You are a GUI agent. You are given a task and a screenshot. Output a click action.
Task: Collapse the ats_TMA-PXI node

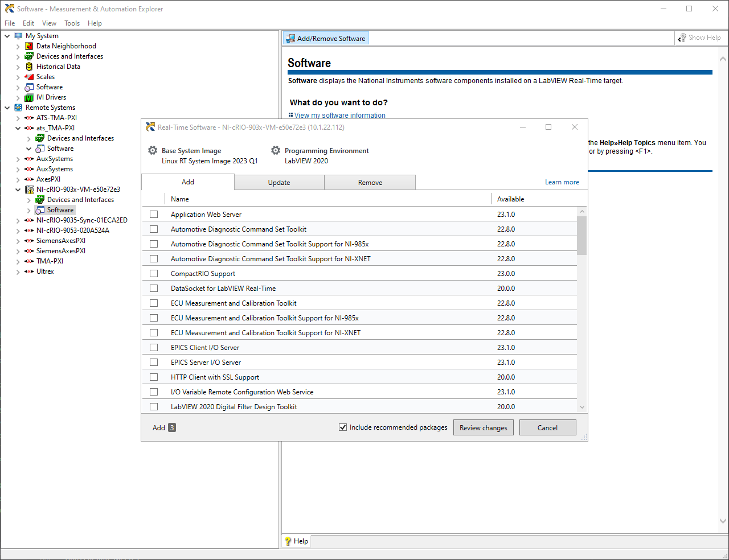coord(18,128)
